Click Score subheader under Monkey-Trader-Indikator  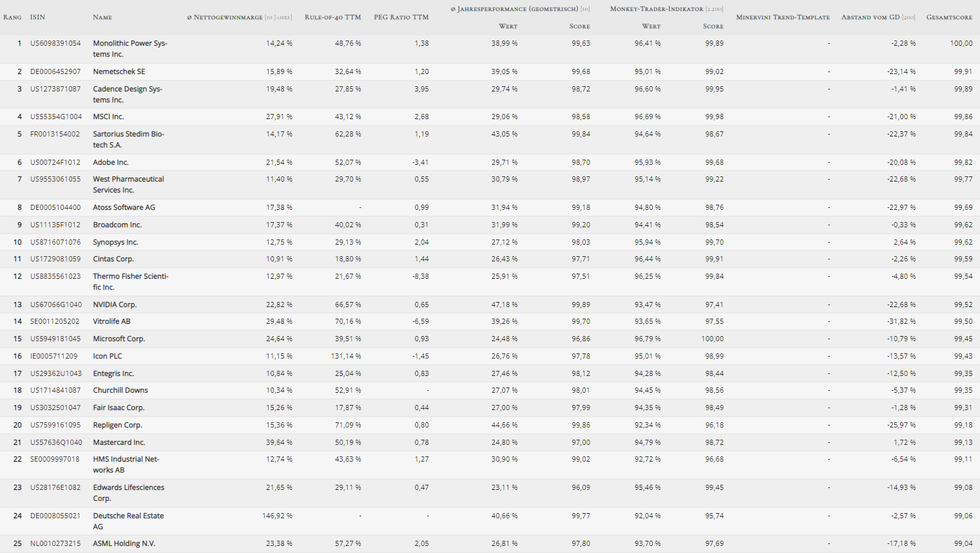point(713,26)
